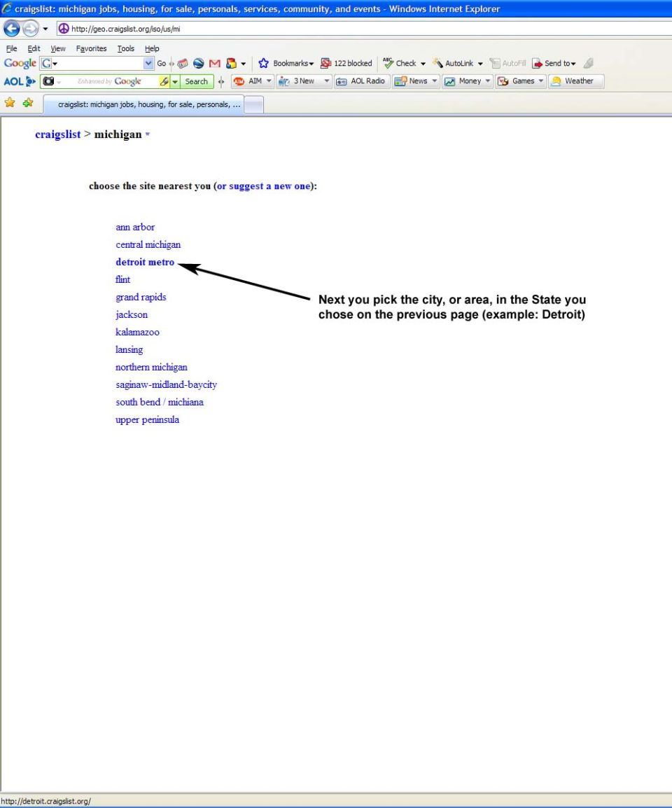This screenshot has height=808, width=672.
Task: Open the detroit metro link
Action: [145, 263]
